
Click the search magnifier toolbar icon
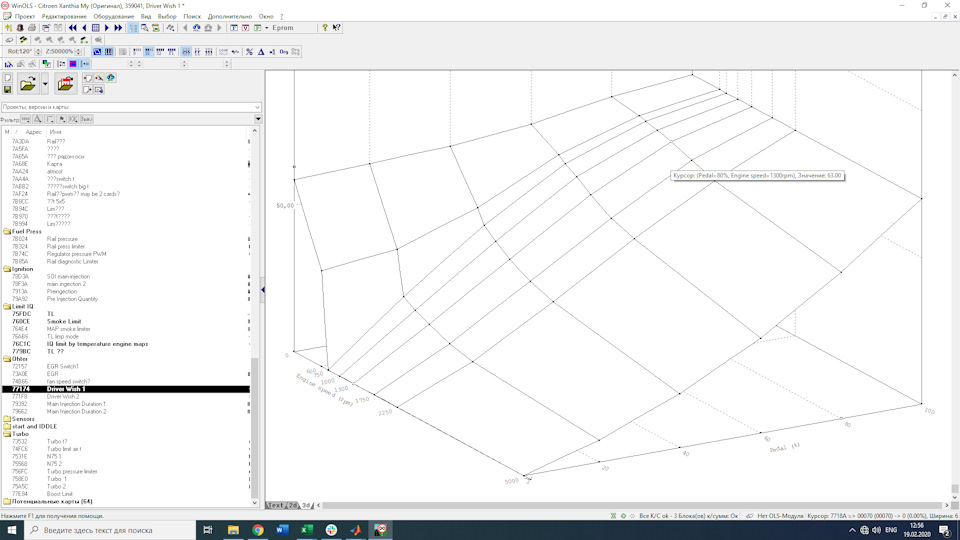[x=144, y=28]
